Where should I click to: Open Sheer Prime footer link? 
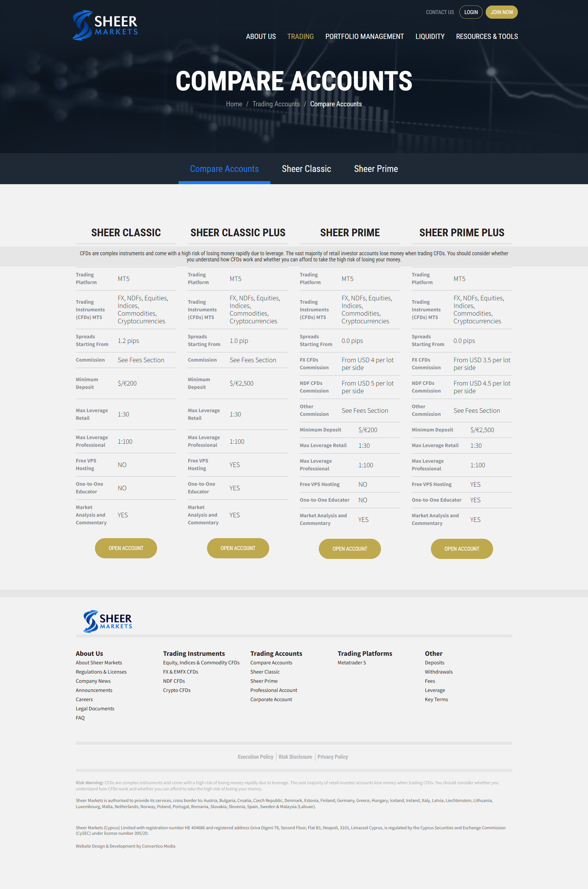click(x=264, y=681)
